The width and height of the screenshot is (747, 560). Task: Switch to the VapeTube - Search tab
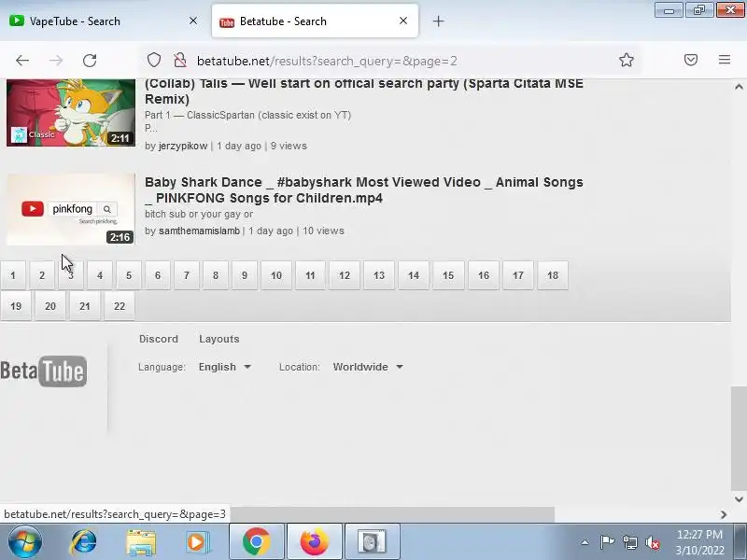click(103, 21)
